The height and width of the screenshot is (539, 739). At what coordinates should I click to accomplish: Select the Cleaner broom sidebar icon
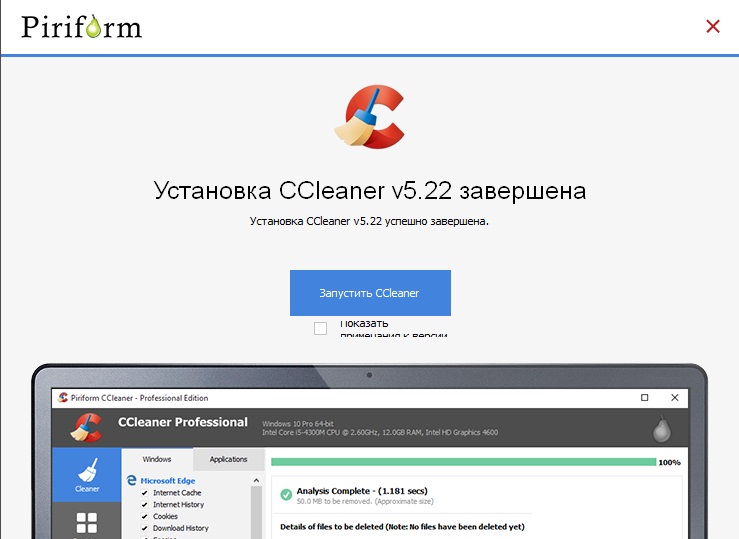[x=87, y=474]
